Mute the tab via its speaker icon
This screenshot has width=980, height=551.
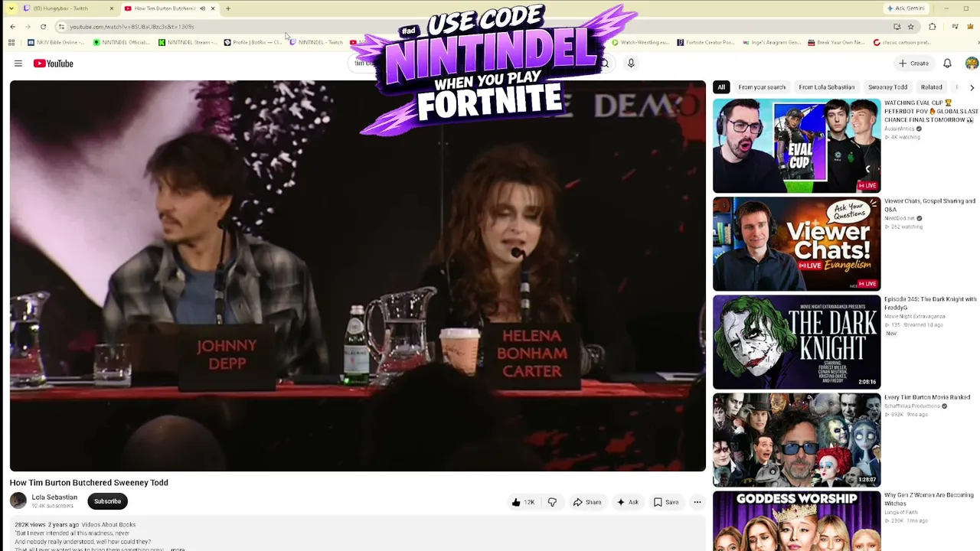tap(202, 8)
